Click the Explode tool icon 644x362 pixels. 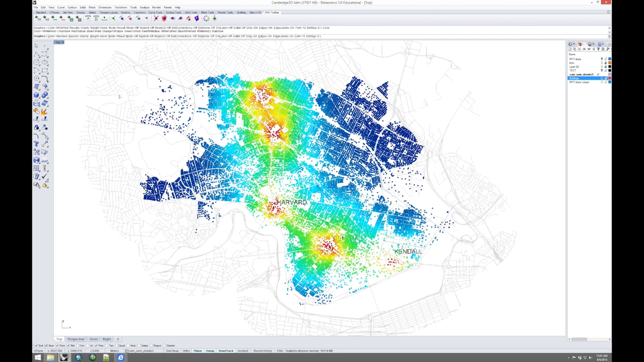pos(45,112)
